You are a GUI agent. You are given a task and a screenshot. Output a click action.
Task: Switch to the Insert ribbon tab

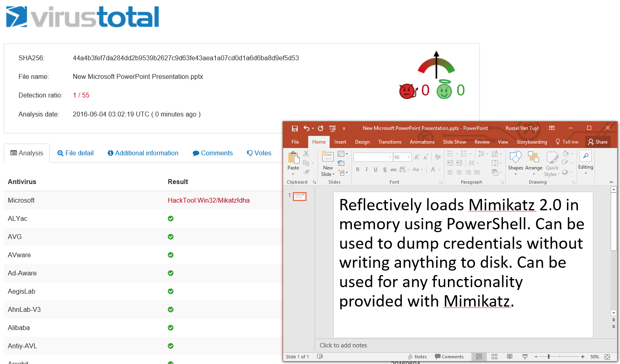click(x=340, y=142)
